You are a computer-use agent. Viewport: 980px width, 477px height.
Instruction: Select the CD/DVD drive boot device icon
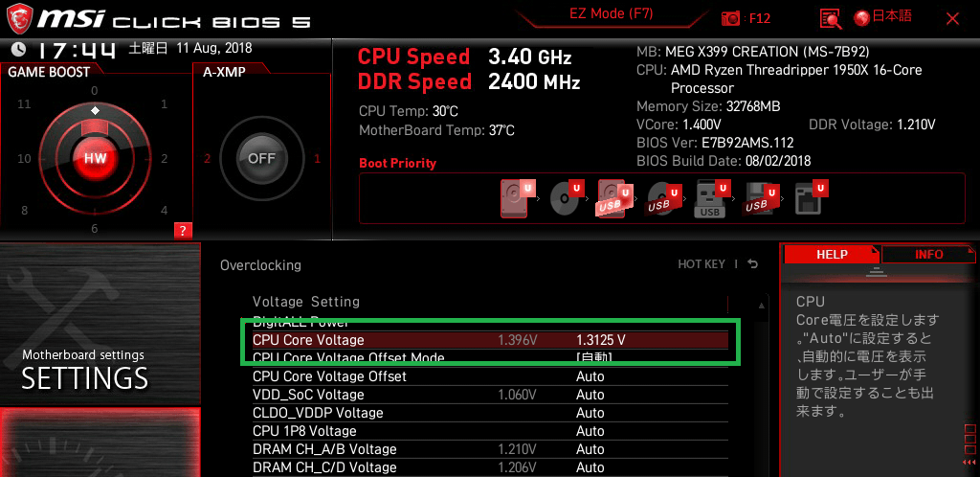tap(567, 198)
